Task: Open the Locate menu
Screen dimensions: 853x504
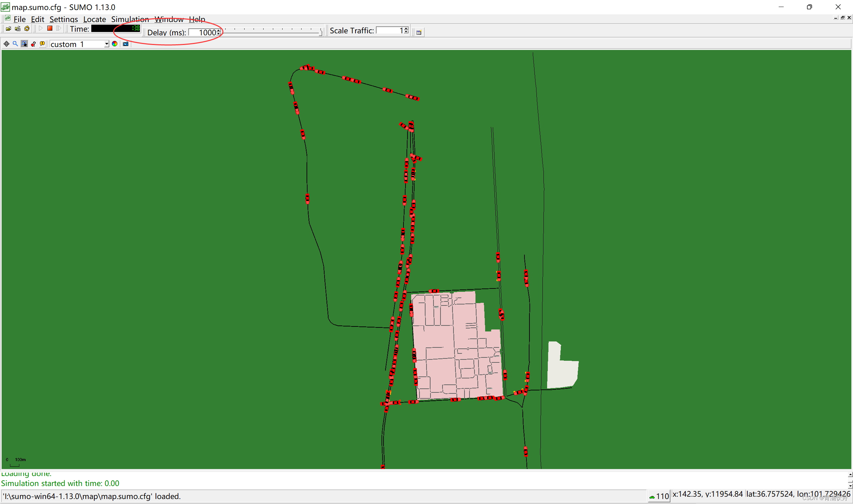Action: (94, 19)
